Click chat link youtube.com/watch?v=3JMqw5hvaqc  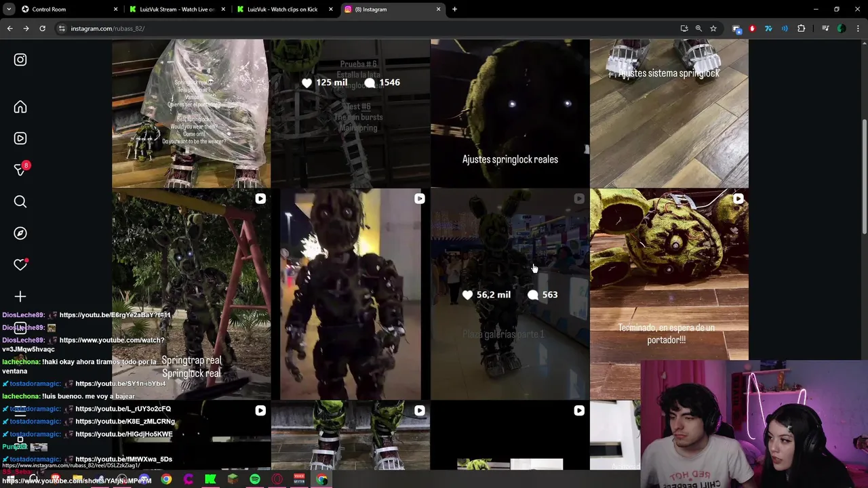(83, 345)
